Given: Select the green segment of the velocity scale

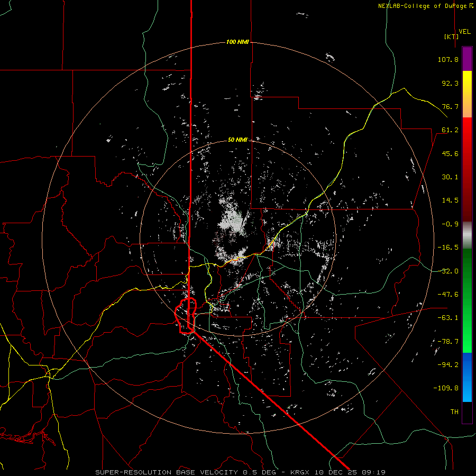Looking at the screenshot, I should (x=467, y=300).
